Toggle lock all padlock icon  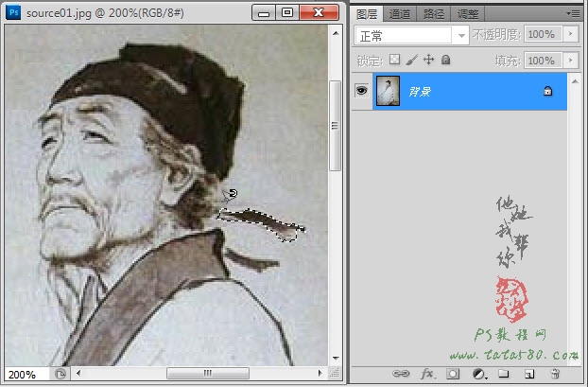(445, 60)
